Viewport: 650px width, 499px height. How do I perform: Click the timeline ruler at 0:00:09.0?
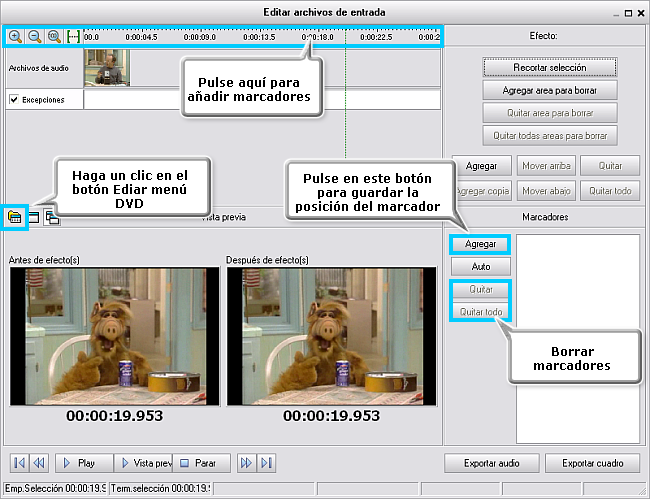tap(200, 37)
